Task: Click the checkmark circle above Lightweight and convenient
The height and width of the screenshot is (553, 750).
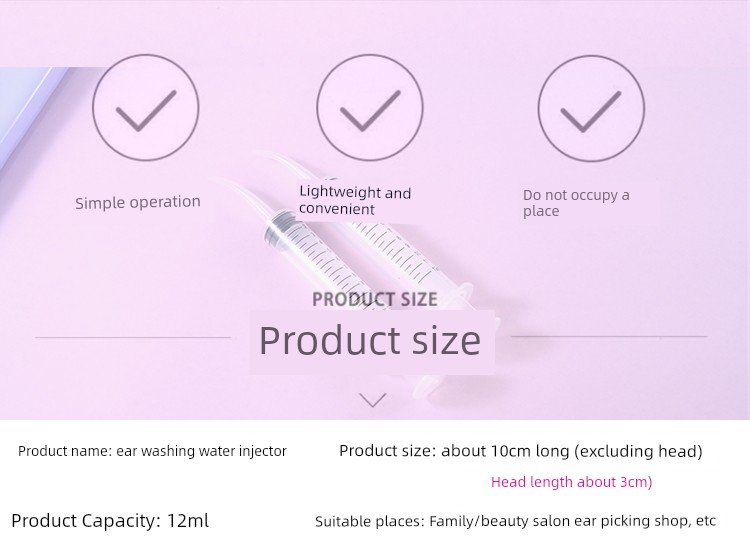Action: (x=370, y=107)
